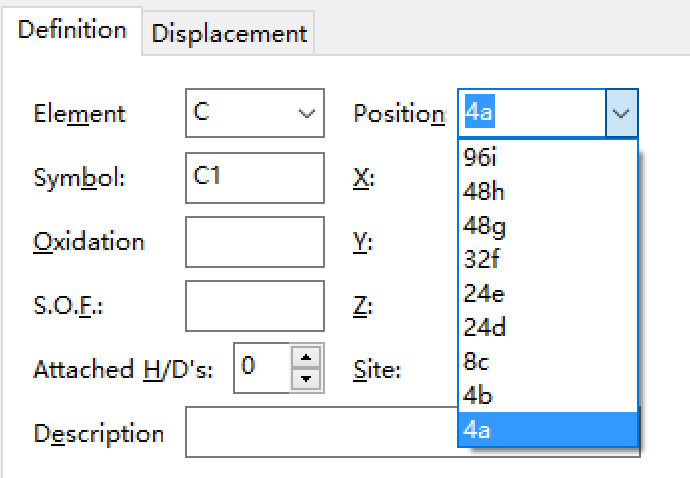
Task: Select 24d from the dropdown list
Action: tap(547, 327)
